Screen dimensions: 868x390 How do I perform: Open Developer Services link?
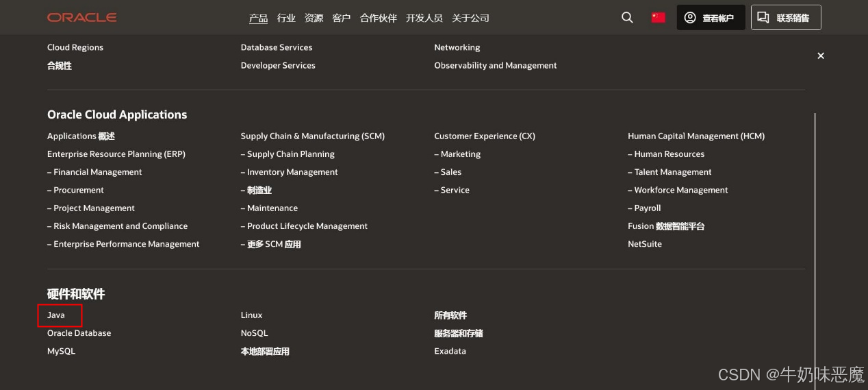278,66
